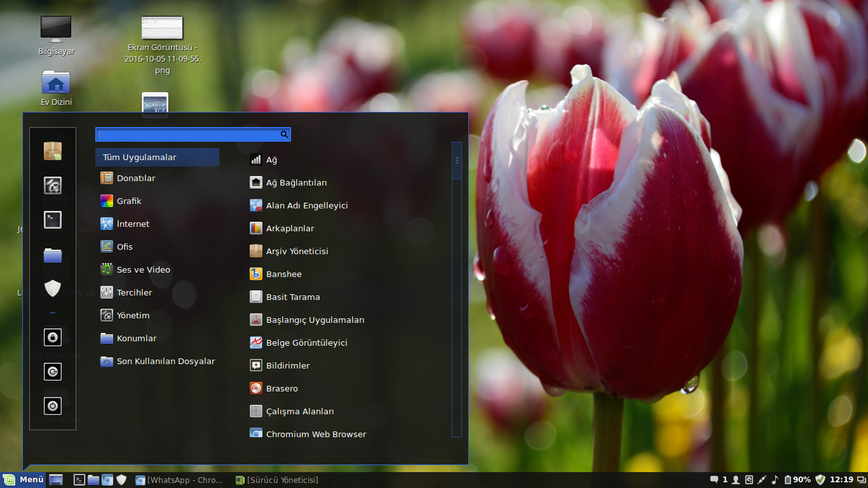
Task: Select Ev Dizini home folder desktop icon
Action: point(56,88)
